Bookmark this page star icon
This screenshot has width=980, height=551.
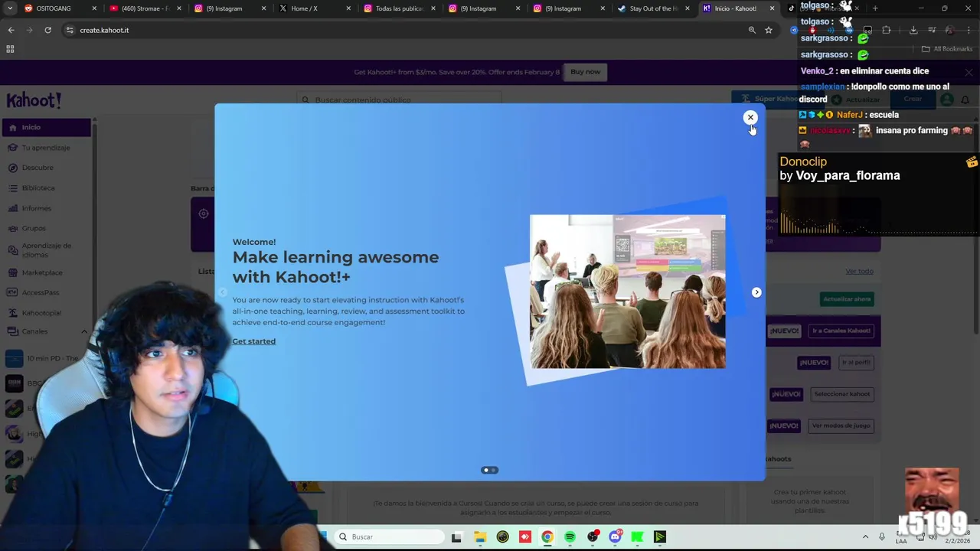coord(769,30)
